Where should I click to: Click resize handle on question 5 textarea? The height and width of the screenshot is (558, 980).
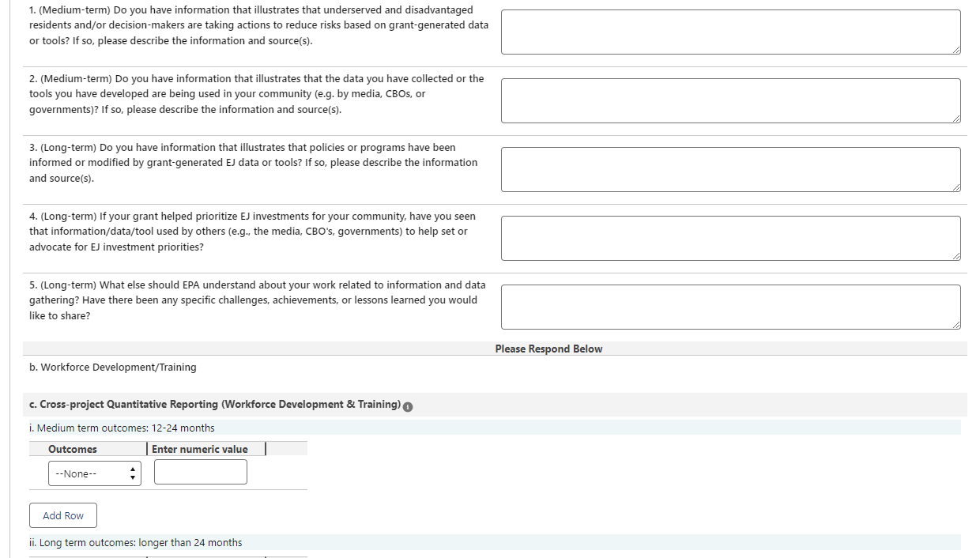click(956, 325)
